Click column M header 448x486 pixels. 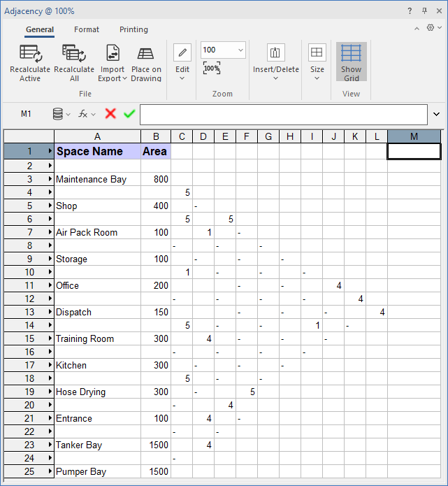click(x=414, y=136)
